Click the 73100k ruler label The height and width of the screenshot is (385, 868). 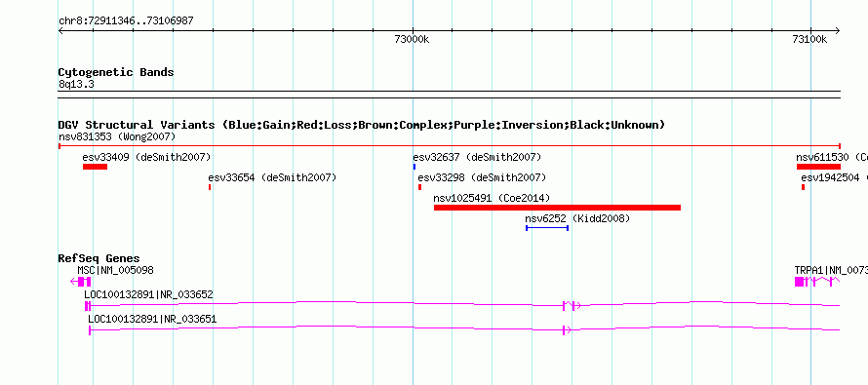coord(809,39)
